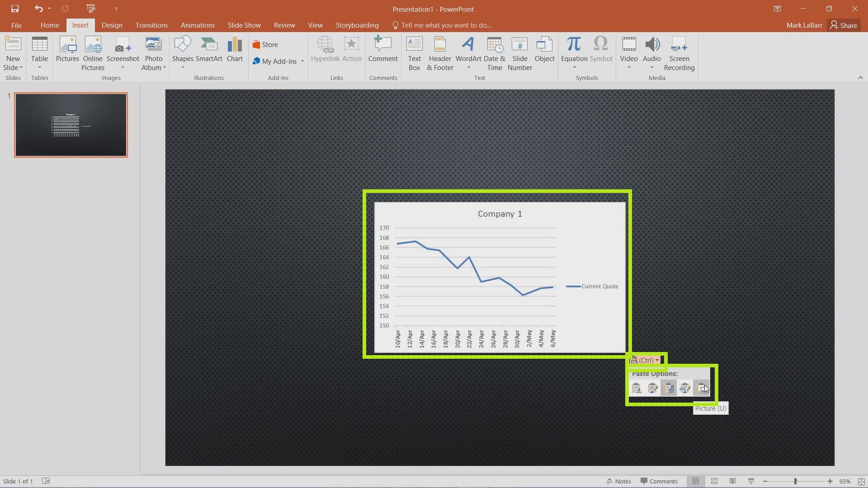Select the Screenshot tool
The width and height of the screenshot is (868, 488).
tap(123, 54)
